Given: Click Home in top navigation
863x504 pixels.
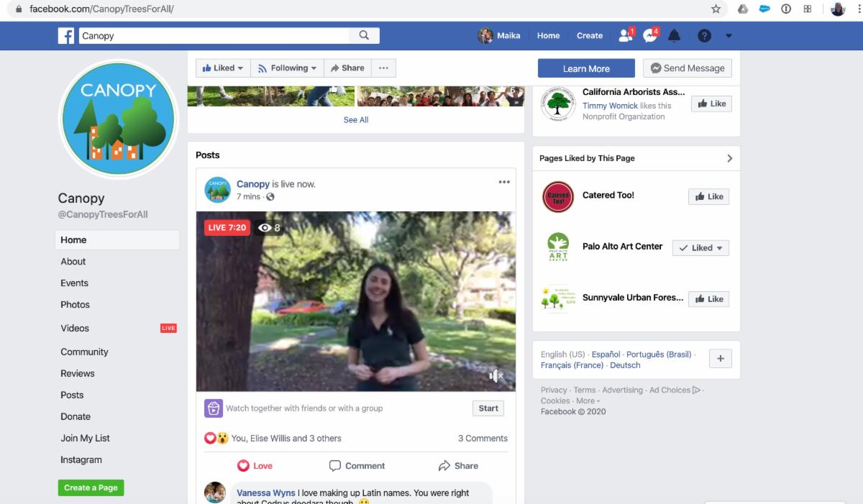Looking at the screenshot, I should point(548,36).
